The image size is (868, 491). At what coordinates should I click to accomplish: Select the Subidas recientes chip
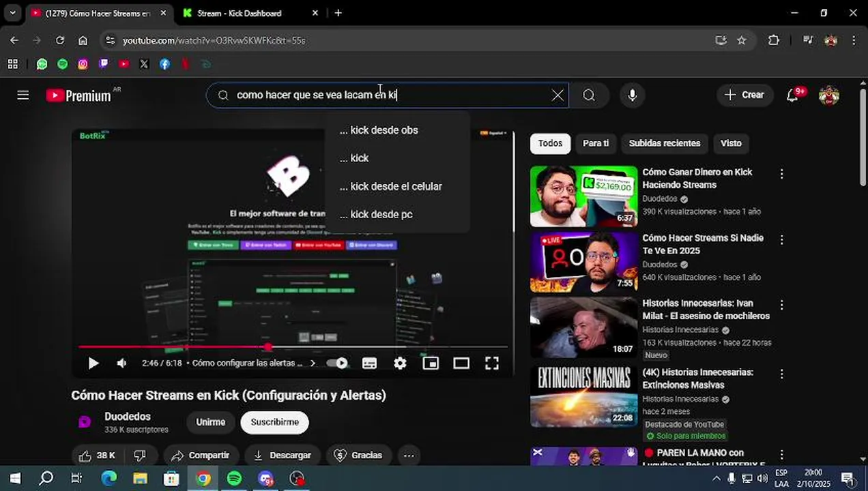665,143
